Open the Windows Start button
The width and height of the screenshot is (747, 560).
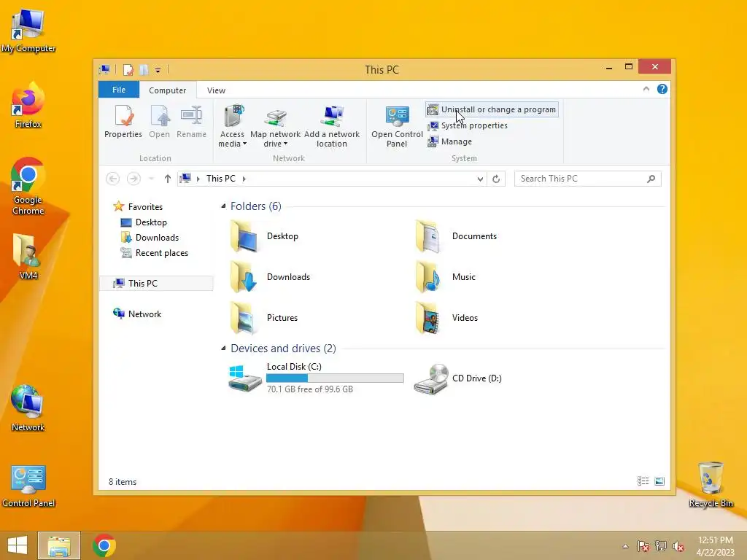(x=18, y=545)
